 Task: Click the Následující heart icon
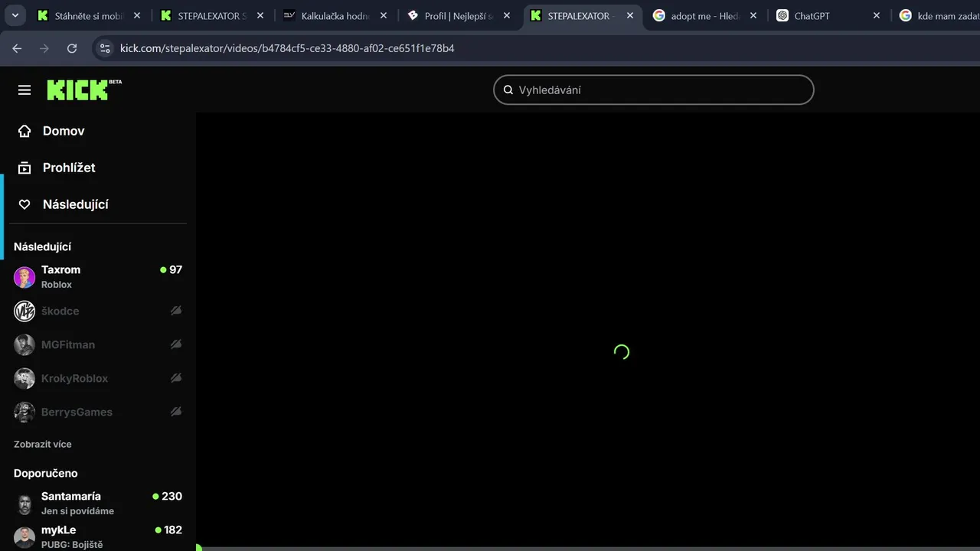pos(24,204)
